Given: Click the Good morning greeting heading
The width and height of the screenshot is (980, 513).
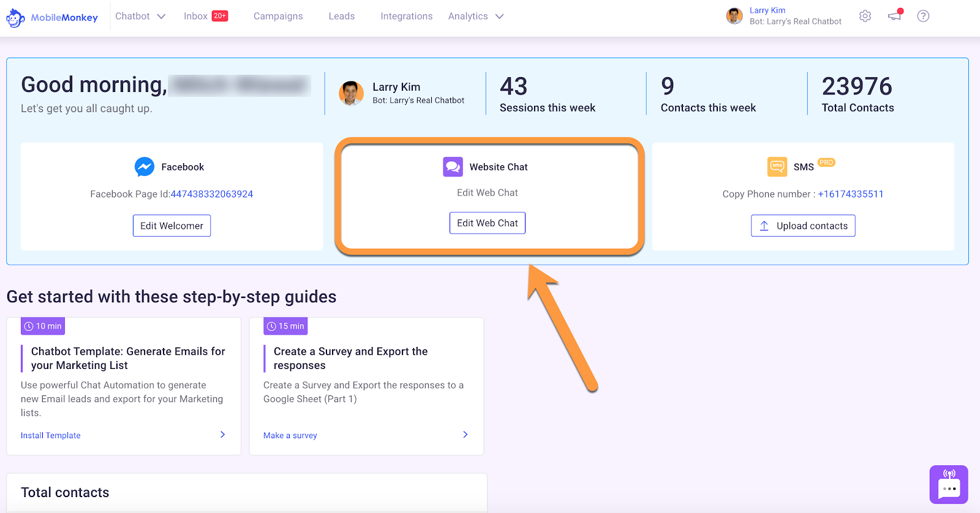Looking at the screenshot, I should (x=94, y=85).
